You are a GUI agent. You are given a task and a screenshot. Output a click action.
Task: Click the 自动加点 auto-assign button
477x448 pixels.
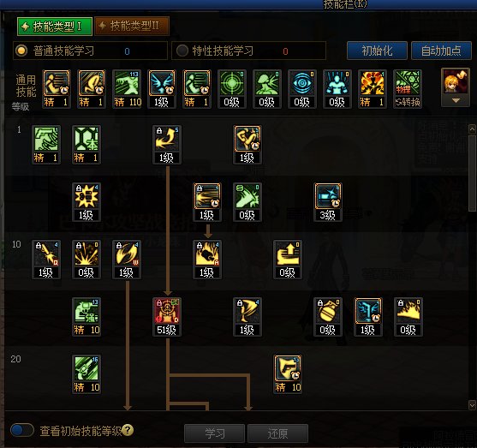pos(441,51)
